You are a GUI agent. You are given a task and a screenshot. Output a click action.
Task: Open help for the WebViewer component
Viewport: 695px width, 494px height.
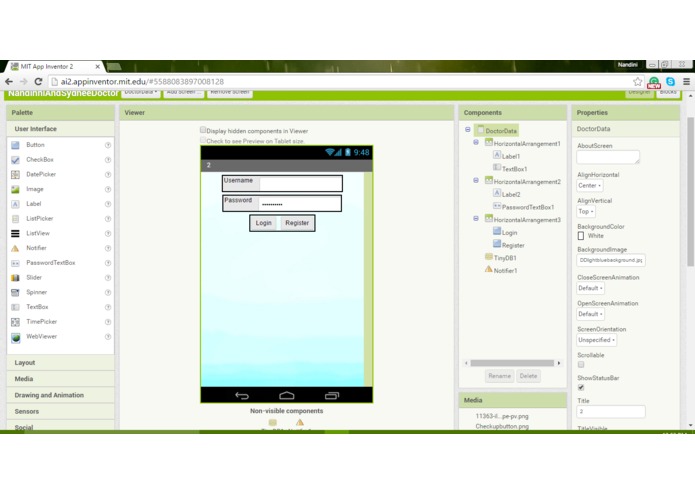click(x=108, y=337)
